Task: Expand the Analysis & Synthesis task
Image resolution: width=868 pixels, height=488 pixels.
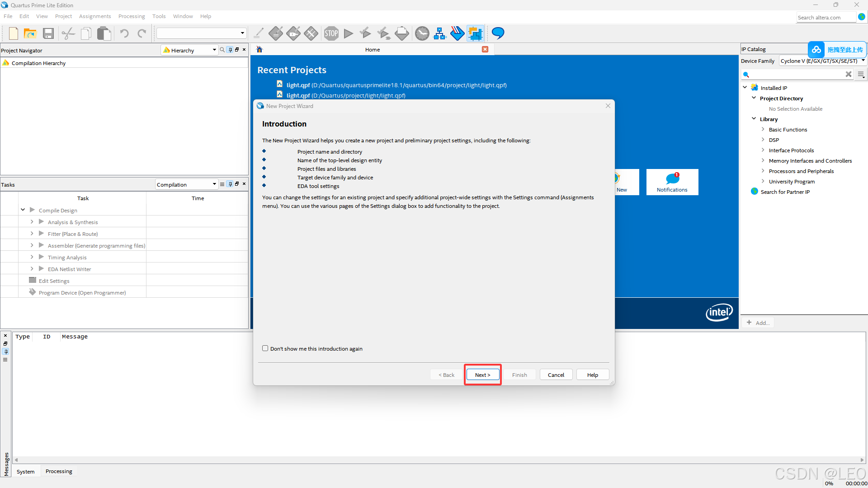Action: (x=32, y=222)
